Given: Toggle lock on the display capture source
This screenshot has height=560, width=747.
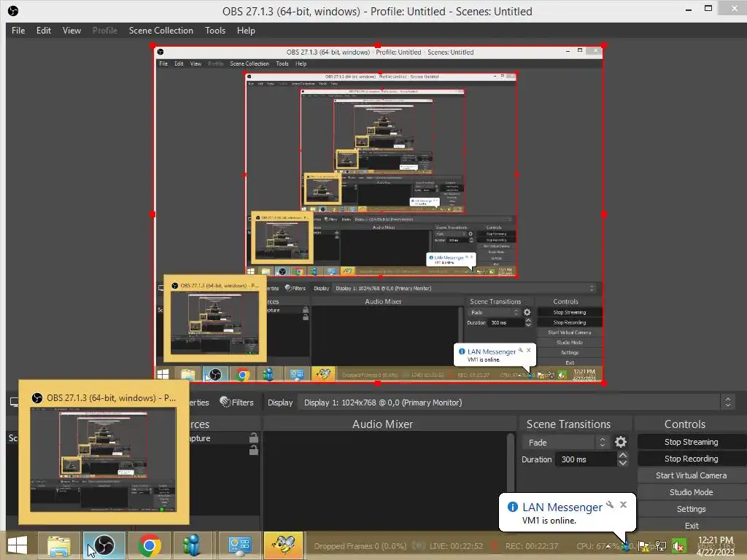Looking at the screenshot, I should [x=253, y=437].
